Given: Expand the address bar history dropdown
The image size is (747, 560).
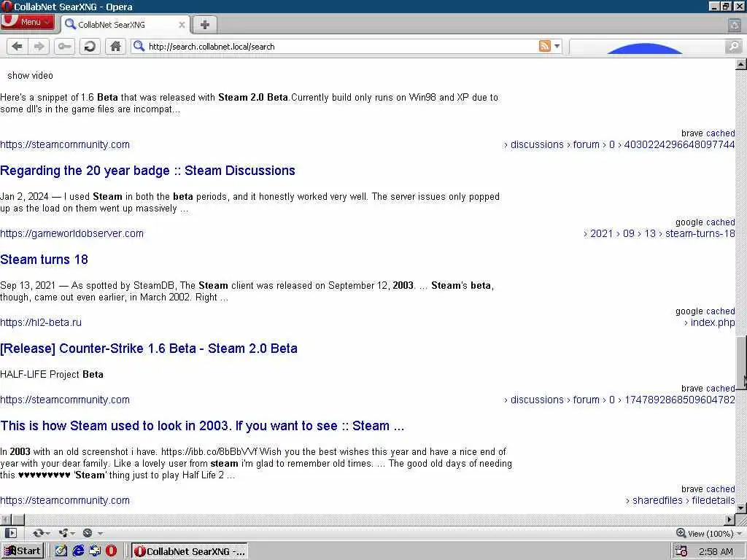Looking at the screenshot, I should point(557,46).
